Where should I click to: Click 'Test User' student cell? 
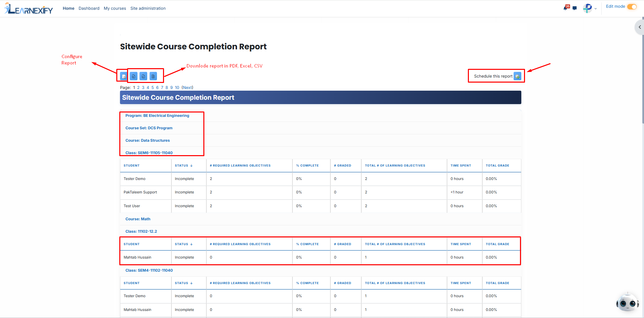click(x=146, y=206)
